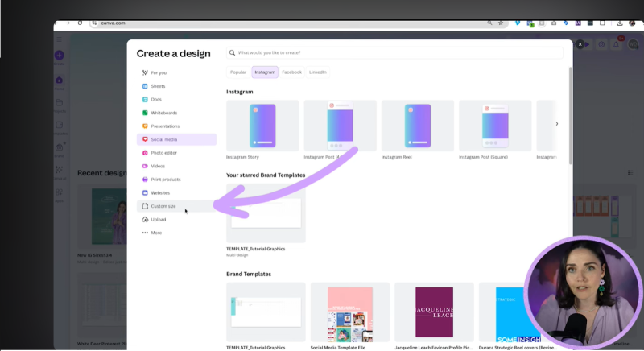Select Presentations category
This screenshot has height=351, width=644.
tap(176, 126)
